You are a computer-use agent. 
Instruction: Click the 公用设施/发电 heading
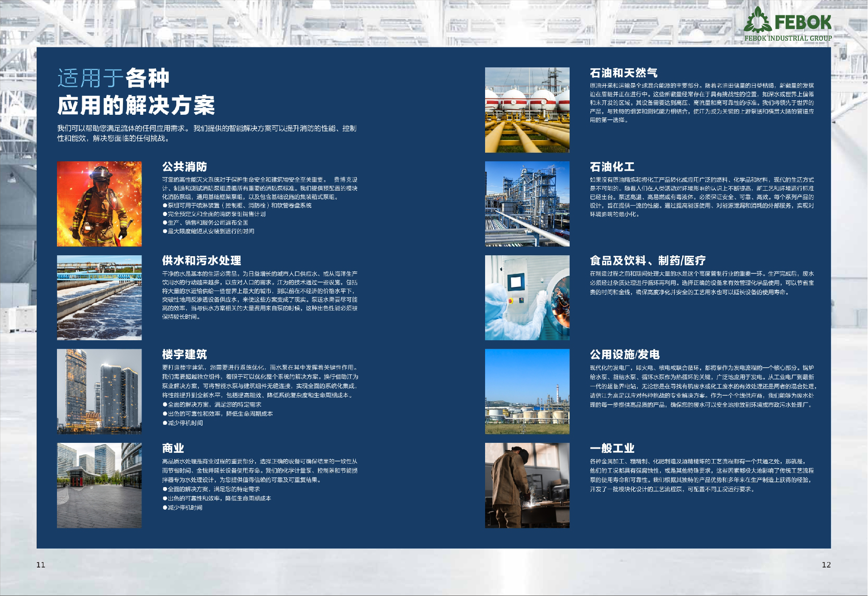pyautogui.click(x=624, y=354)
